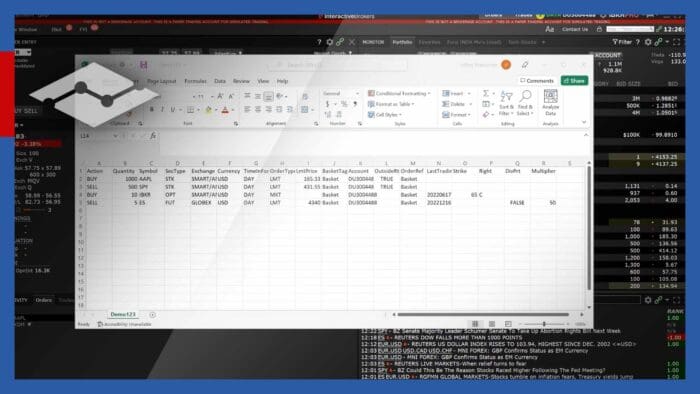Open Sort & Filter tool
The image size is (700, 394).
[x=506, y=103]
